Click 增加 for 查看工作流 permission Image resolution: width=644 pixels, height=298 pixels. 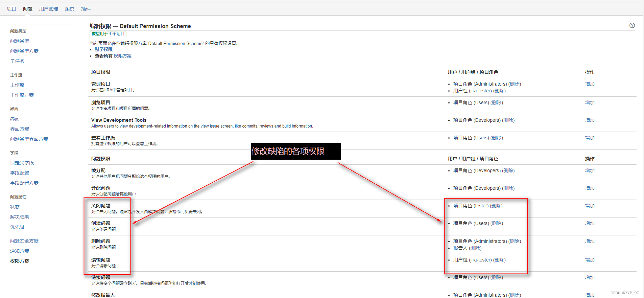pos(590,138)
